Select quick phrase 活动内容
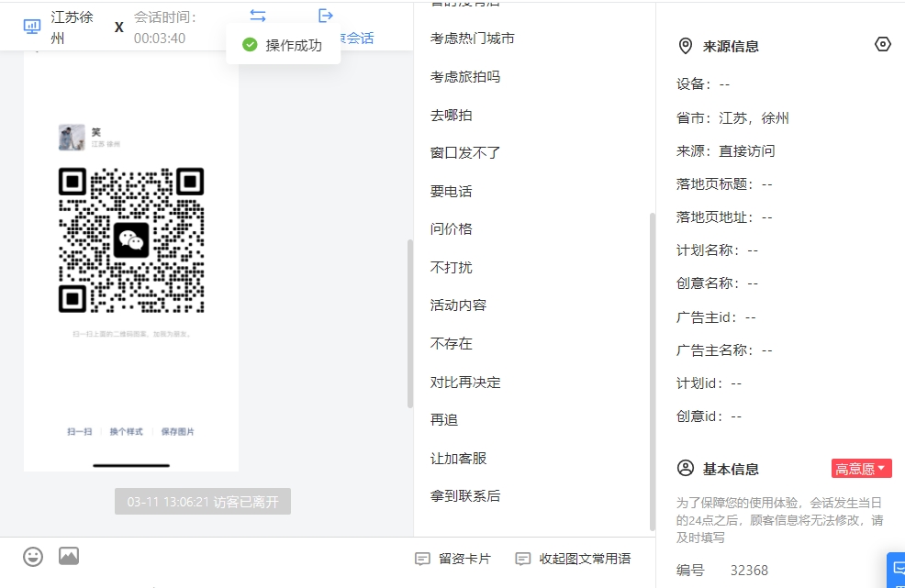 (458, 305)
